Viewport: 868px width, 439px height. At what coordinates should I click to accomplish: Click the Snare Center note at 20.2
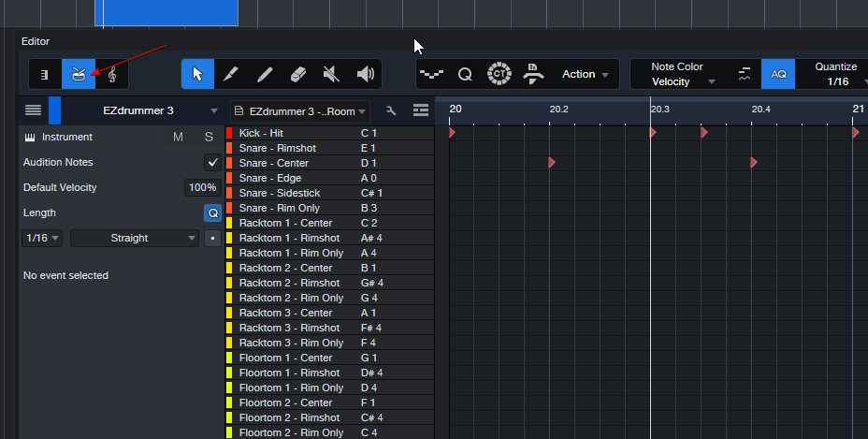(551, 163)
